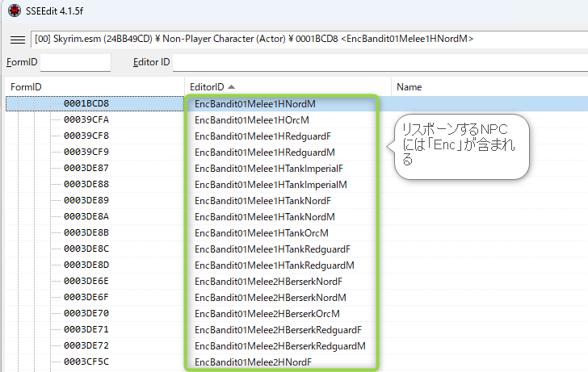Select record EncBandit01Melee2HBerserkNordF

268,282
